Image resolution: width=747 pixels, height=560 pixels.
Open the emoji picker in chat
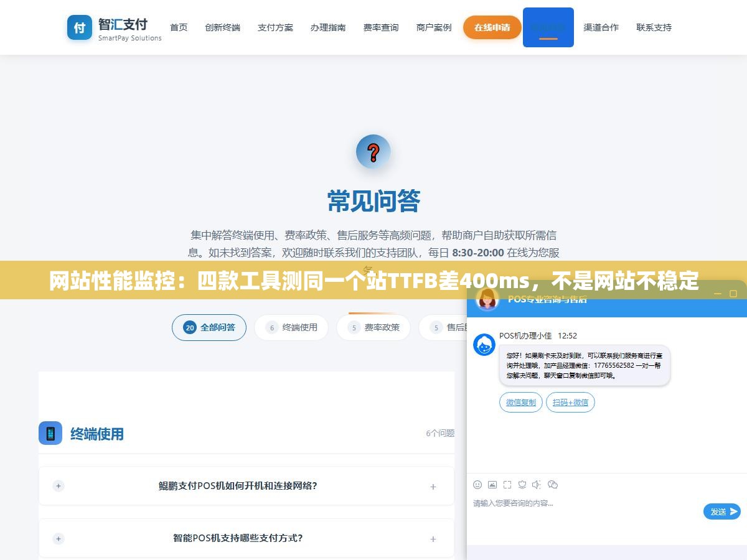click(x=477, y=485)
